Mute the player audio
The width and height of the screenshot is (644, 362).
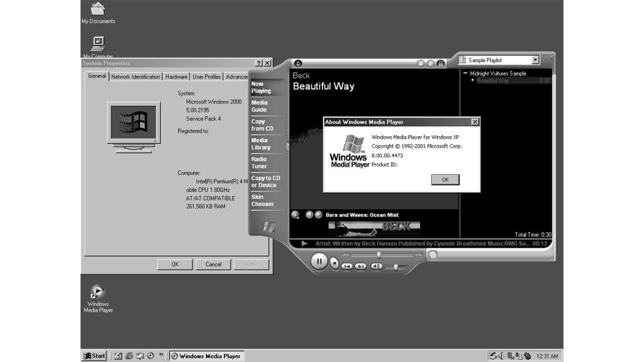tap(376, 266)
